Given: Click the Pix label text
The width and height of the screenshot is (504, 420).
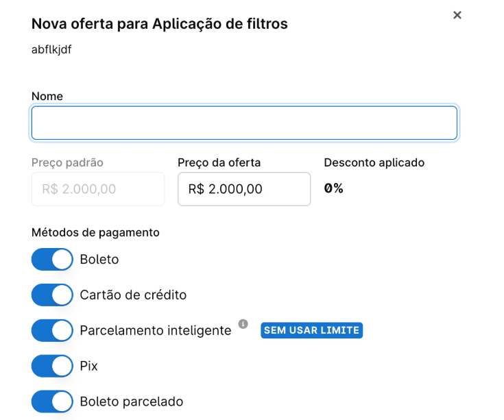Looking at the screenshot, I should (x=89, y=366).
